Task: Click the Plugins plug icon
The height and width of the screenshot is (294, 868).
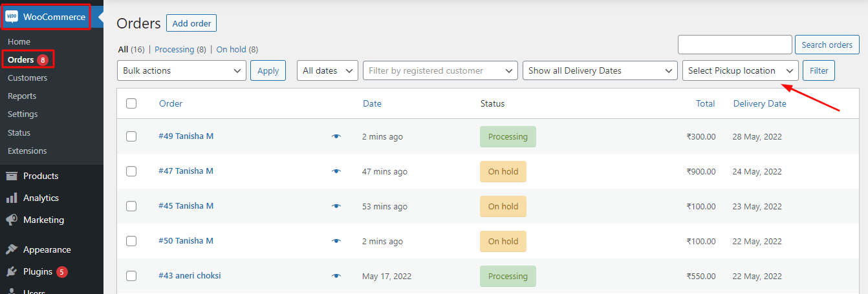Action: [12, 272]
